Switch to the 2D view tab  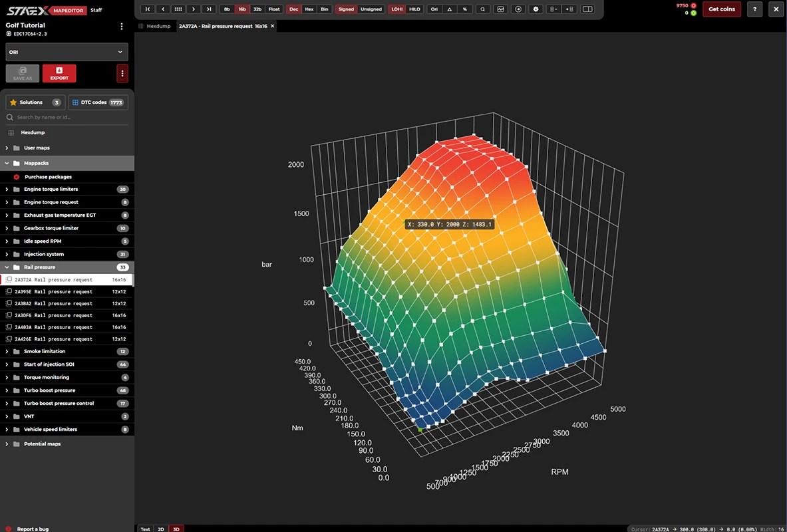pos(161,529)
